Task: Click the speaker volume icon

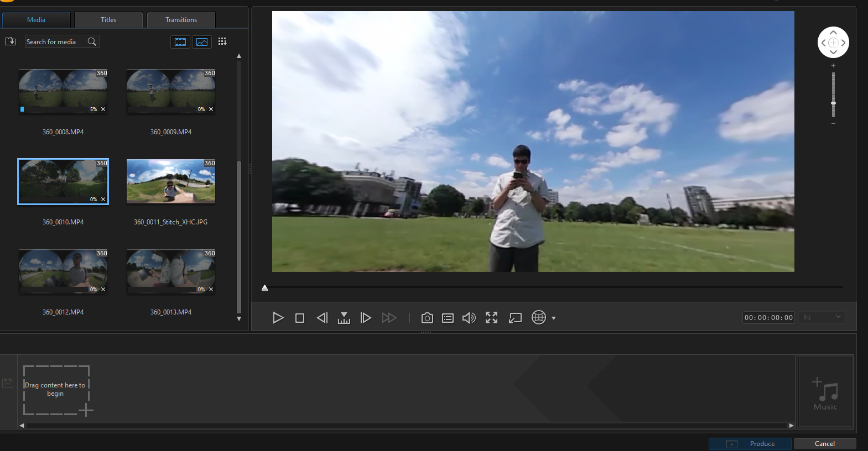Action: (x=469, y=318)
